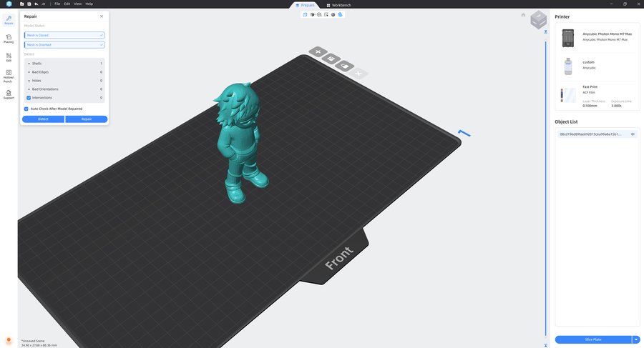Click the vertical layer preview slider
The width and height of the screenshot is (644, 348).
545,189
